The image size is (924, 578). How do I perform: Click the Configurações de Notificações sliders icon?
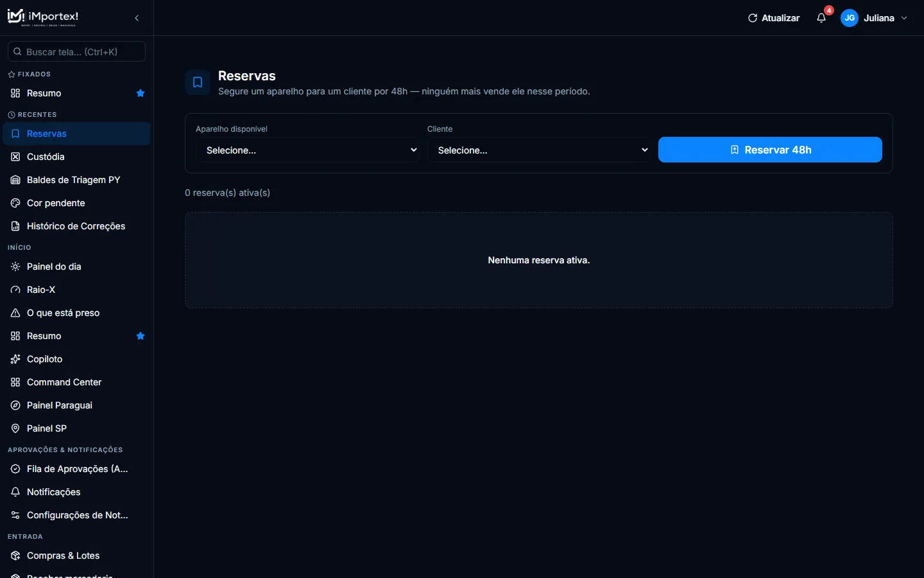[15, 515]
